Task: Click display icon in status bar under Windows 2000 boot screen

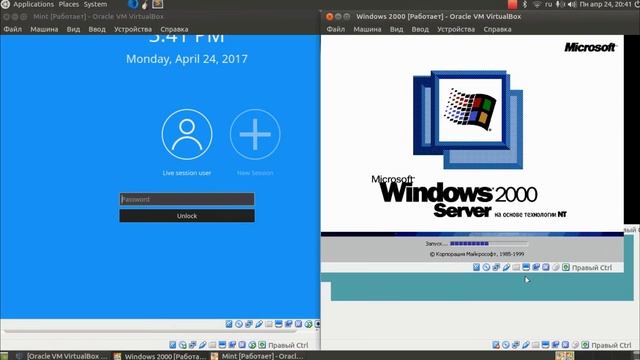Action: pos(526,267)
